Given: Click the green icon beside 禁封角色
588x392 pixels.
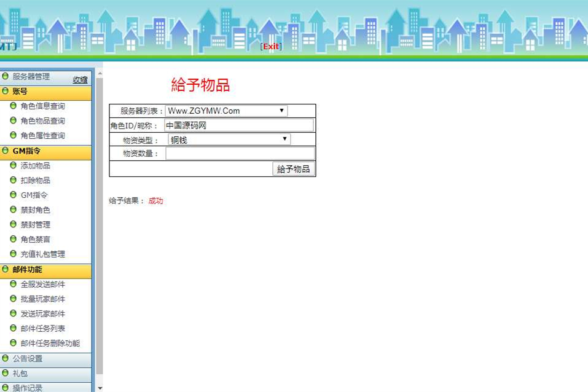Looking at the screenshot, I should click(x=14, y=210).
